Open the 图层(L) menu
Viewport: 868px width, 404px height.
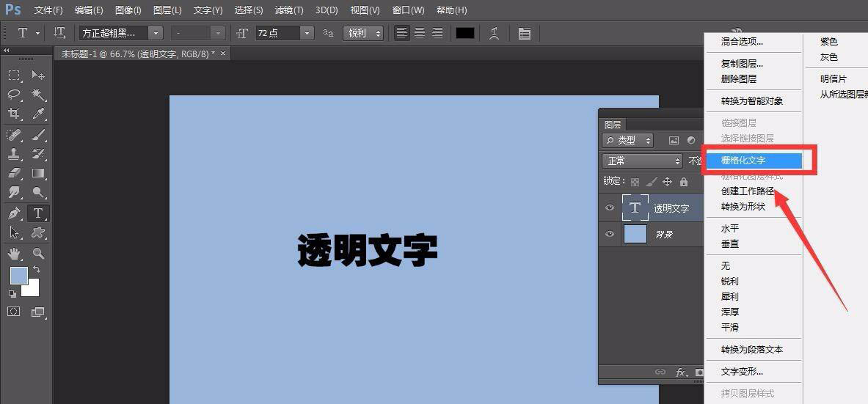tap(167, 10)
